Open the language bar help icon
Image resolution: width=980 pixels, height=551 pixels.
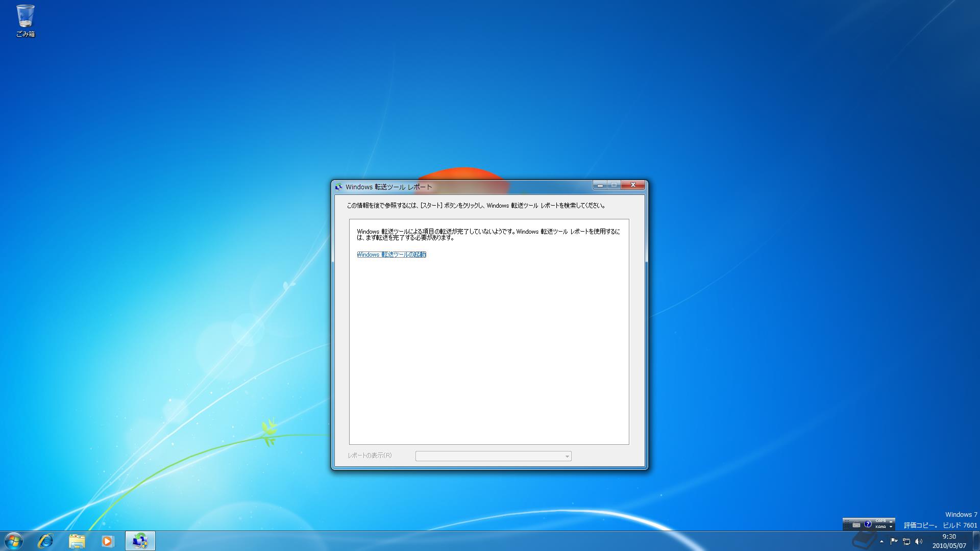(868, 524)
